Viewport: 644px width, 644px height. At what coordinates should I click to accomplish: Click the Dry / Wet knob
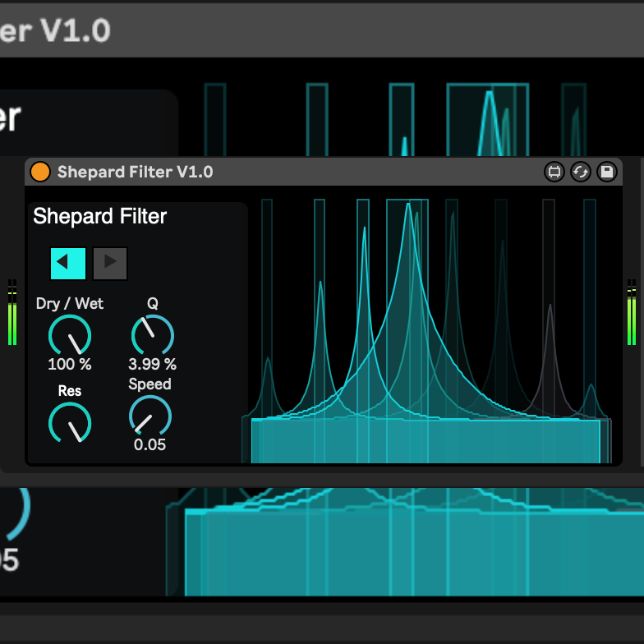70,336
